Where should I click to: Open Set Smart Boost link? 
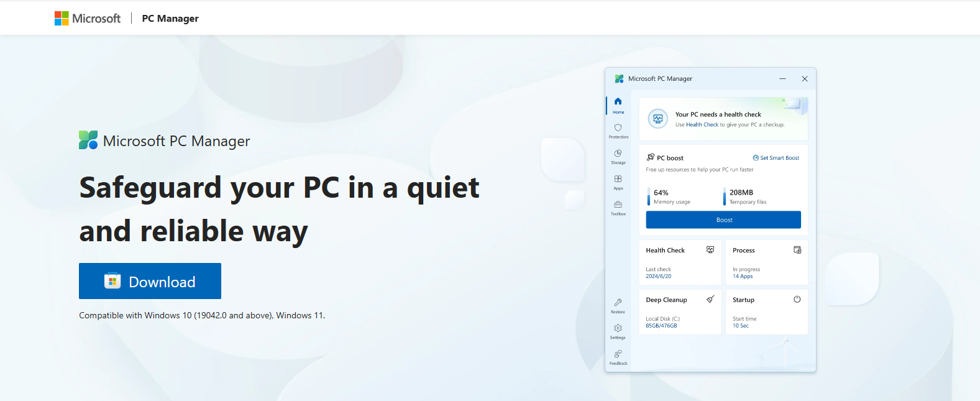(x=776, y=158)
